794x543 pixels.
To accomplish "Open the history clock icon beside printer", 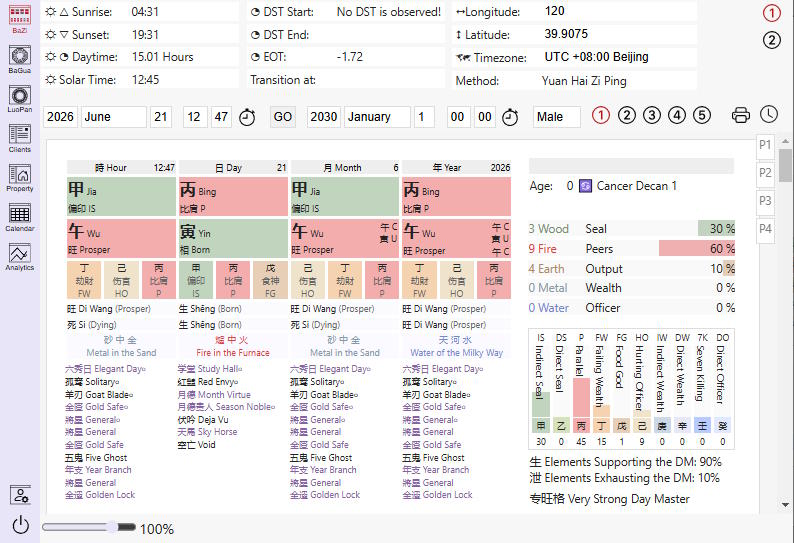I will click(769, 114).
